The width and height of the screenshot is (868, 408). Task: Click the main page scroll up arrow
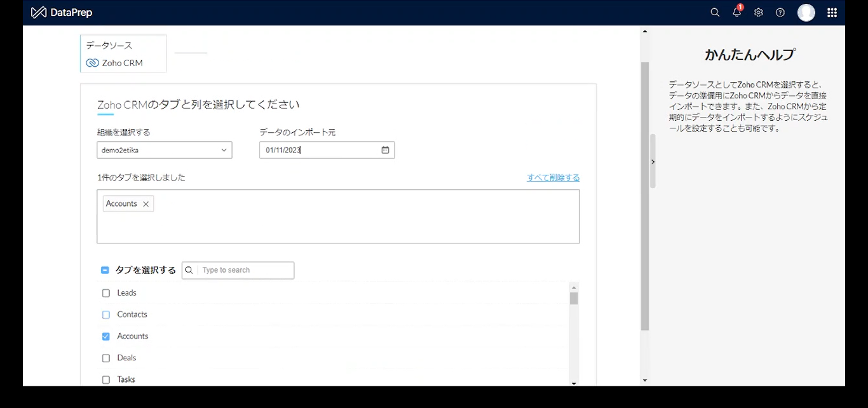[x=645, y=31]
